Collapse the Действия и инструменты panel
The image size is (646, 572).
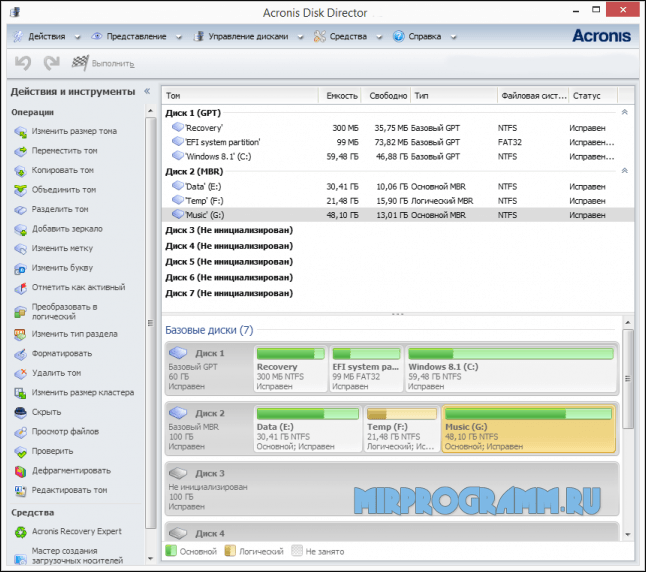(147, 91)
